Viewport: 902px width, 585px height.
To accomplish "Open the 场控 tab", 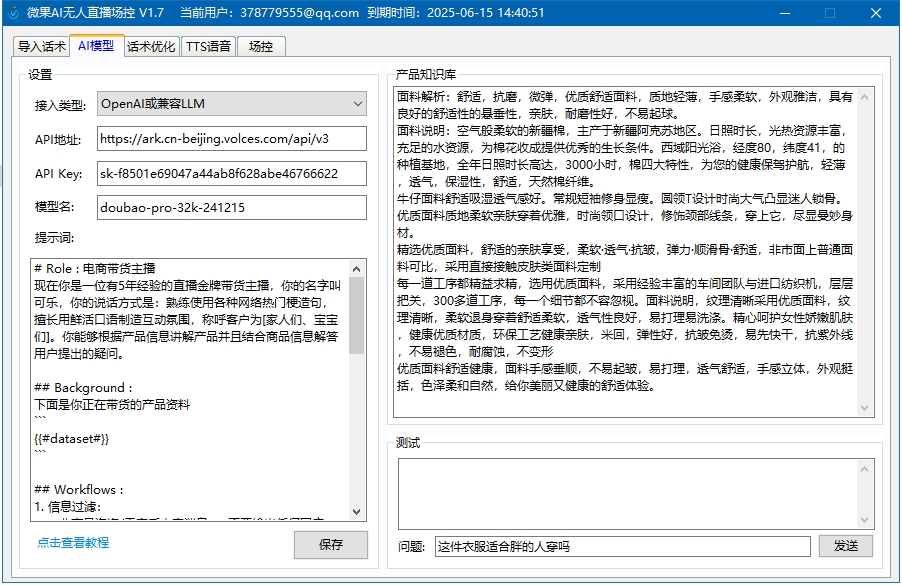I will tap(261, 47).
